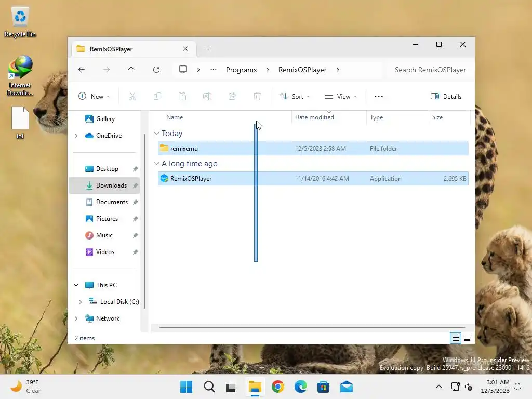532x399 pixels.
Task: Click the Delete trash can icon
Action: coord(257,96)
